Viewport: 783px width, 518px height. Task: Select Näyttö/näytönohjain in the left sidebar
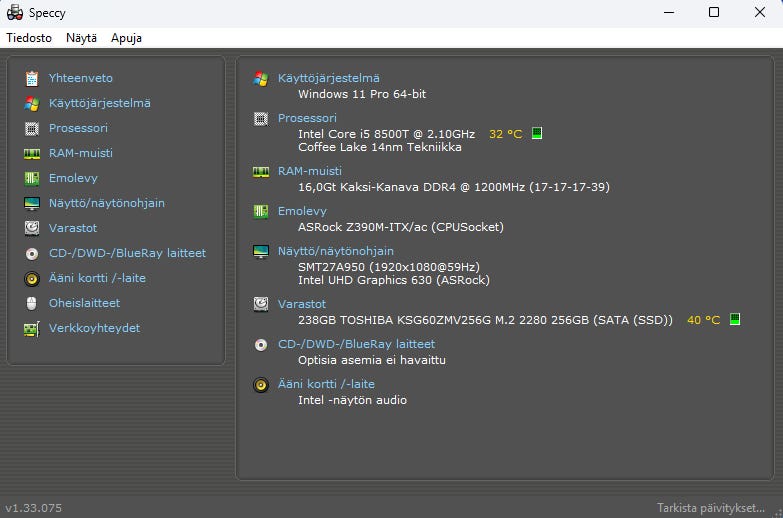106,203
